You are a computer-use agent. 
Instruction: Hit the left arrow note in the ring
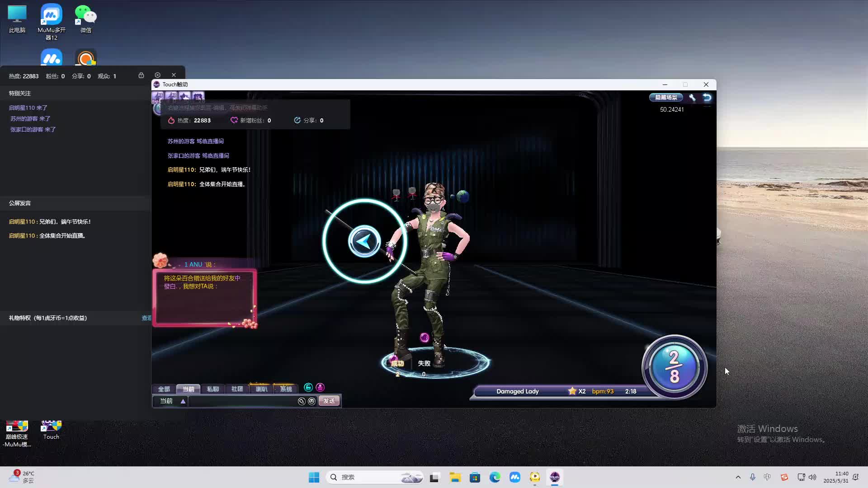[364, 241]
